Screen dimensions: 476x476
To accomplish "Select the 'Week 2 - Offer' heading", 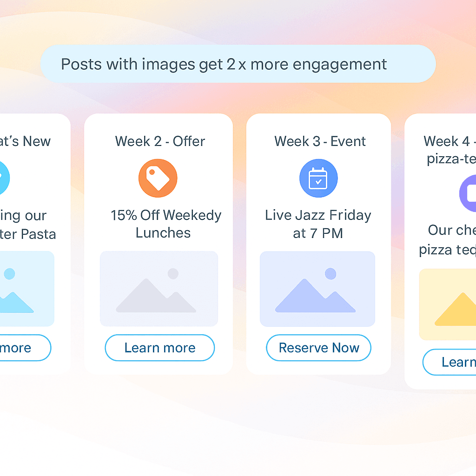I will [160, 141].
